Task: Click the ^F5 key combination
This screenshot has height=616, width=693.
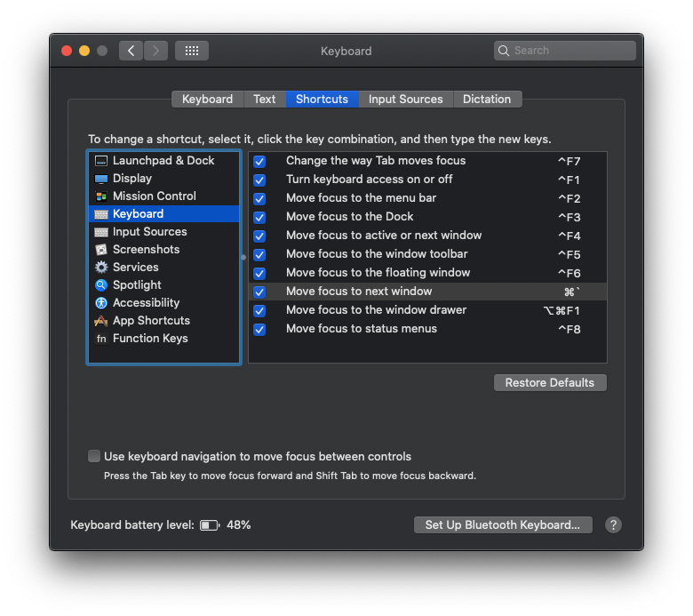Action: tap(570, 255)
